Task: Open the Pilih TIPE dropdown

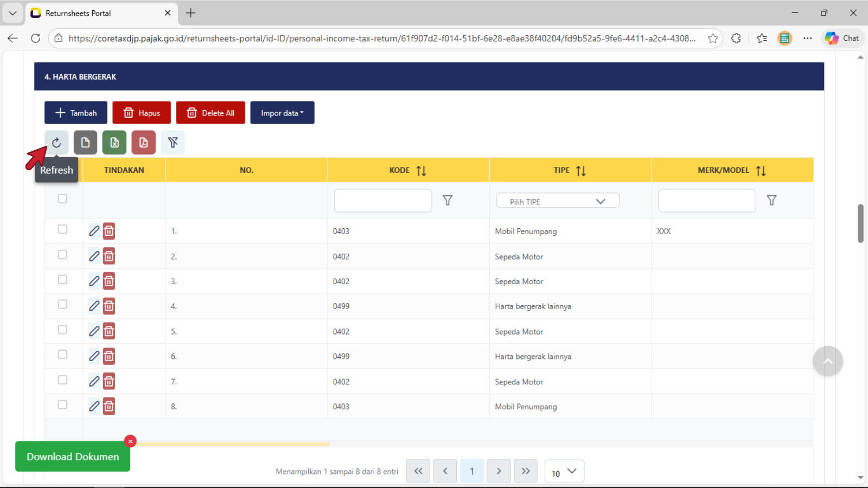Action: 557,201
